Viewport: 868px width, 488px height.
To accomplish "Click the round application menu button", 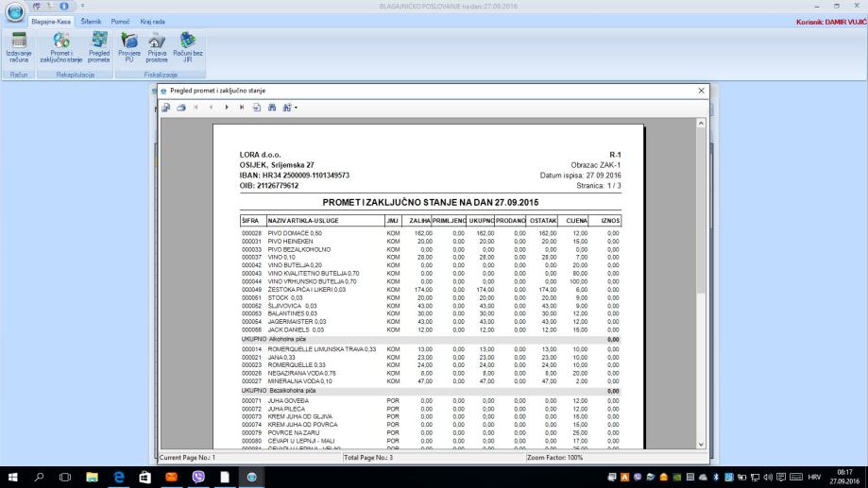I will [x=13, y=11].
